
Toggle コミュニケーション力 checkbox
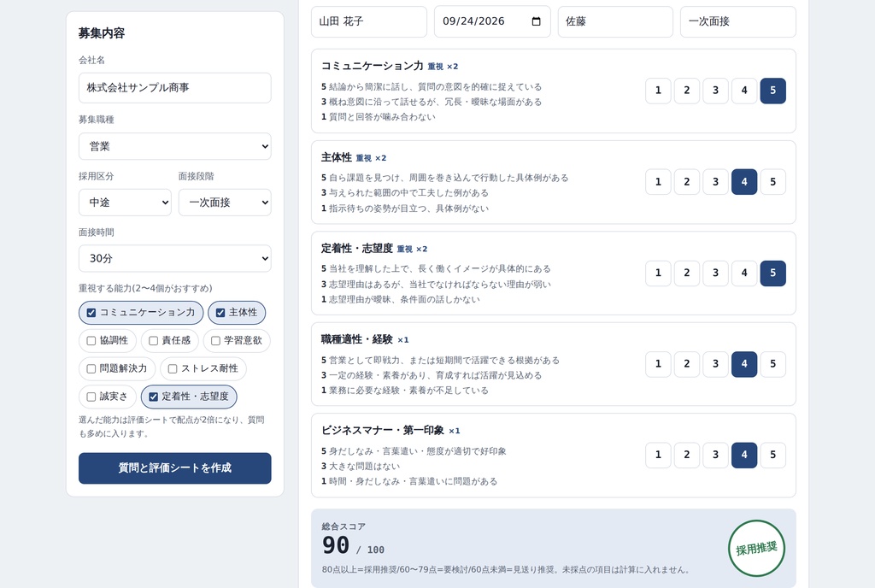point(91,313)
